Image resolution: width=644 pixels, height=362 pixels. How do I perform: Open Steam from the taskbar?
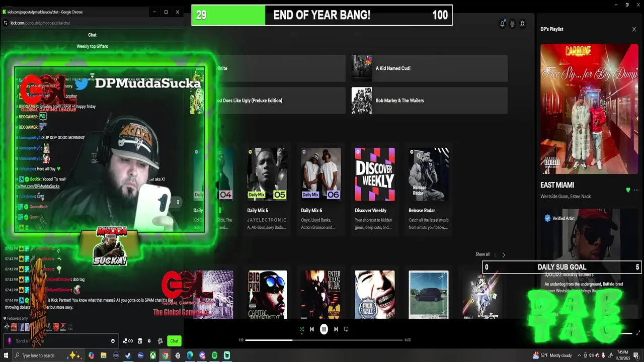click(x=128, y=355)
